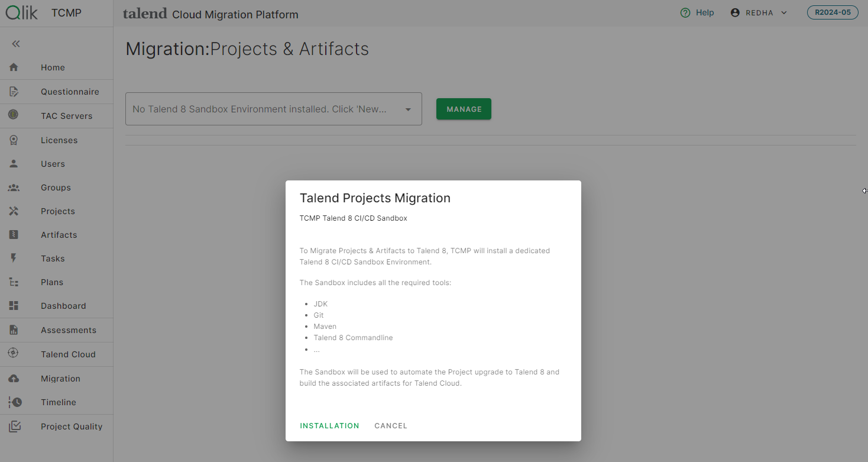Click CANCEL in the dialog
Screen dimensions: 868x462
tap(391, 426)
